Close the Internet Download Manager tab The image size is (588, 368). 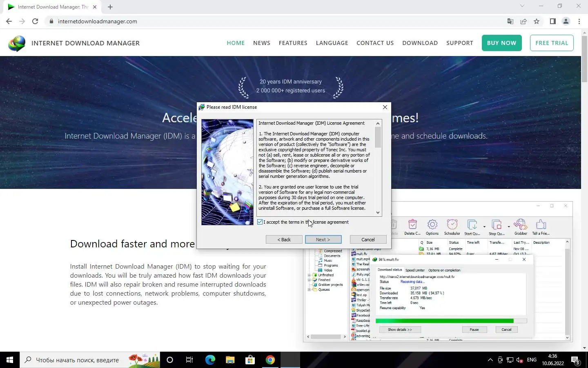click(95, 7)
